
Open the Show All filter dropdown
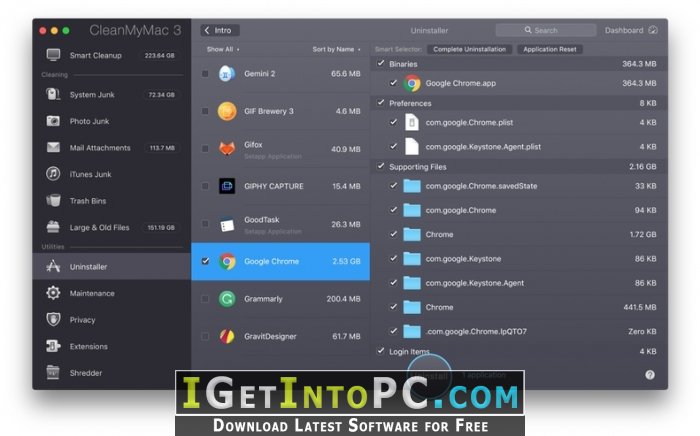[223, 49]
